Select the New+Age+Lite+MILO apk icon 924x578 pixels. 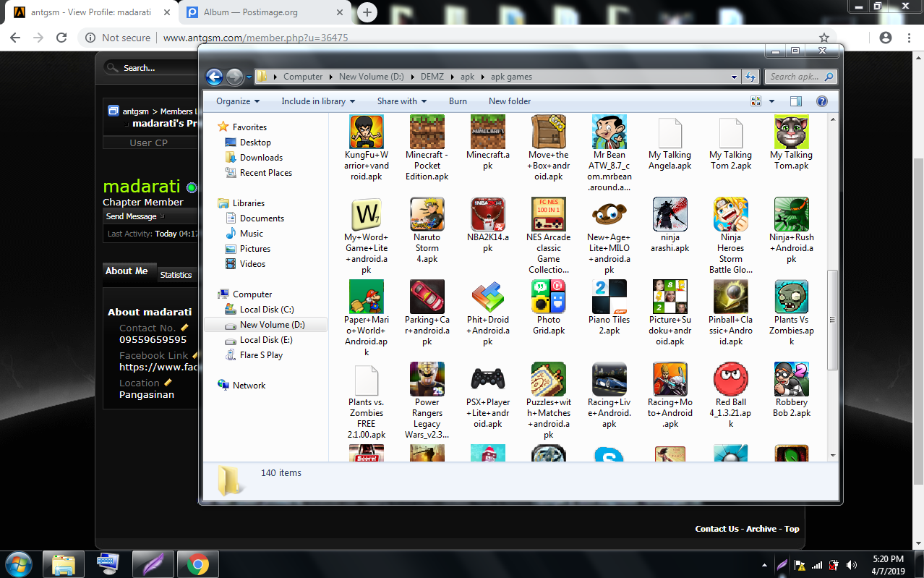[x=609, y=214]
